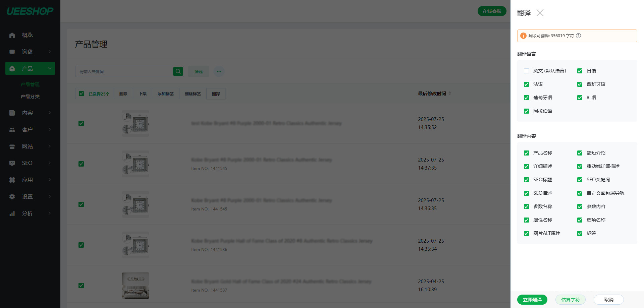The height and width of the screenshot is (308, 644).
Task: Uncheck the 葡萄牙语 language checkbox
Action: [x=526, y=98]
